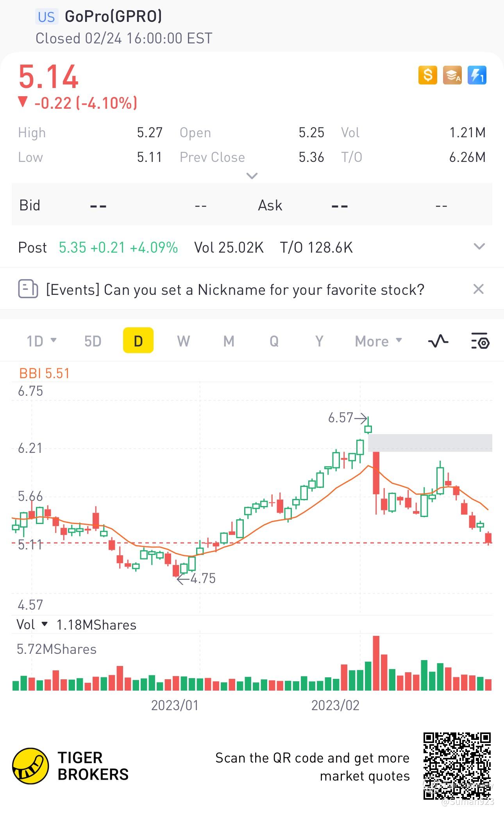This screenshot has width=504, height=813.
Task: Tap the Tiger Brokers logo
Action: tap(30, 766)
